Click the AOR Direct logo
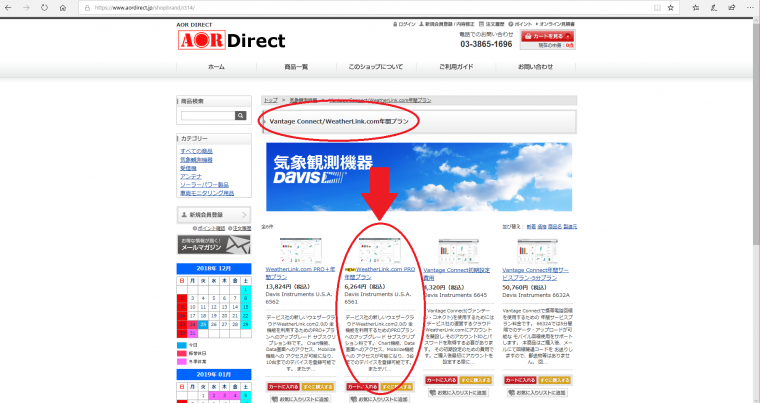The width and height of the screenshot is (760, 403). tap(232, 40)
